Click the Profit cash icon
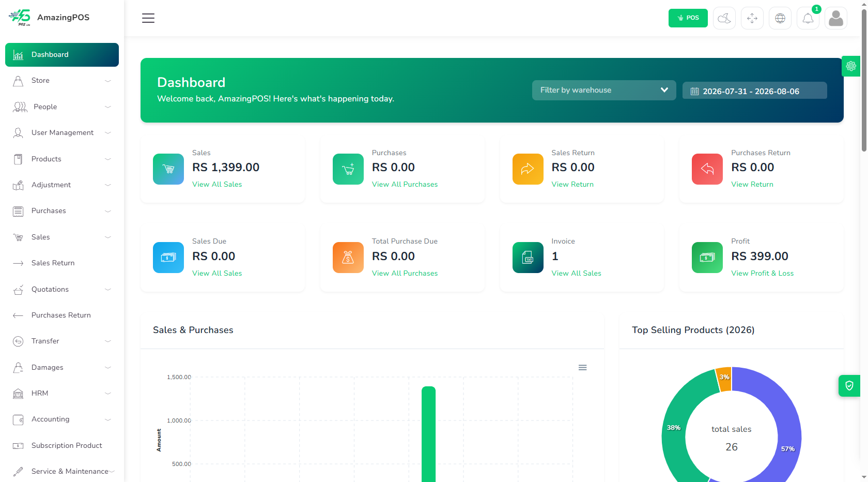Screen dimensions: 868x482 tap(707, 258)
